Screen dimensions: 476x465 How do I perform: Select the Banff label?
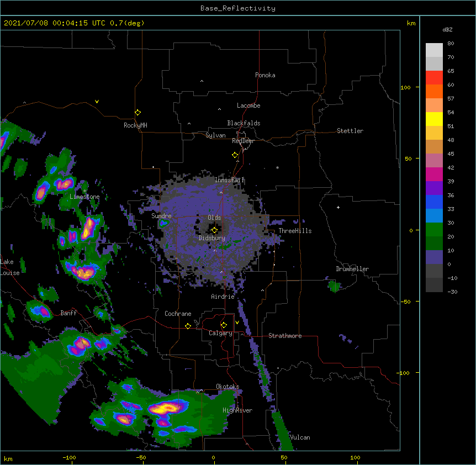(68, 313)
